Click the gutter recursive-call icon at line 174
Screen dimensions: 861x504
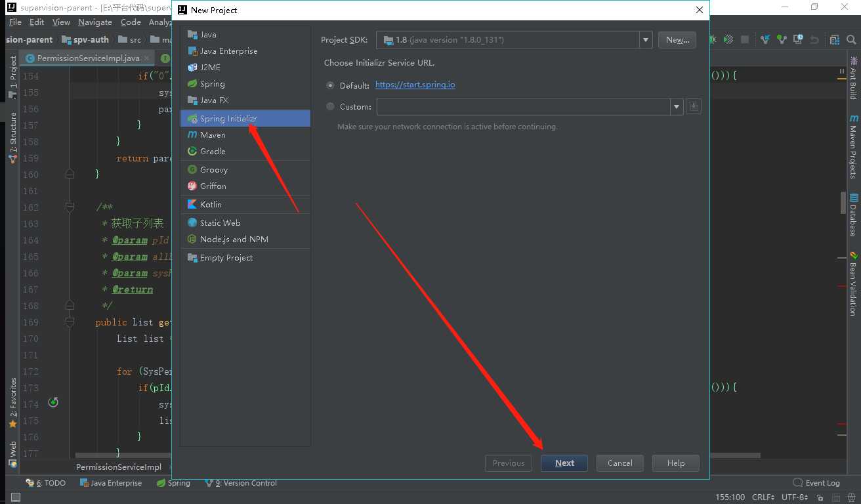[x=54, y=402]
